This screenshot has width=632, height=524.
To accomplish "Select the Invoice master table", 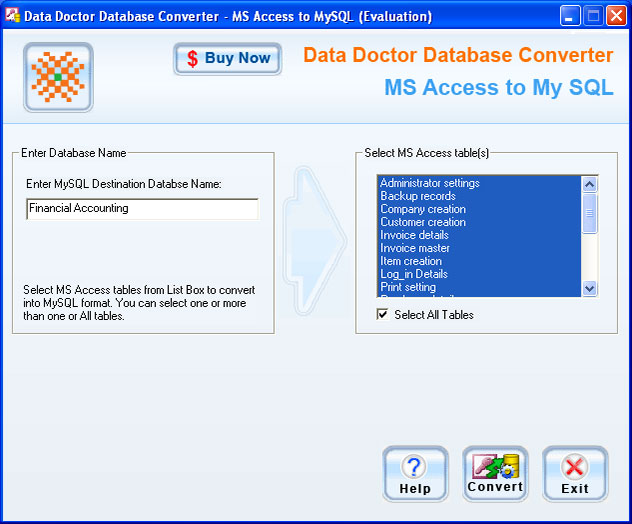I will pyautogui.click(x=480, y=248).
